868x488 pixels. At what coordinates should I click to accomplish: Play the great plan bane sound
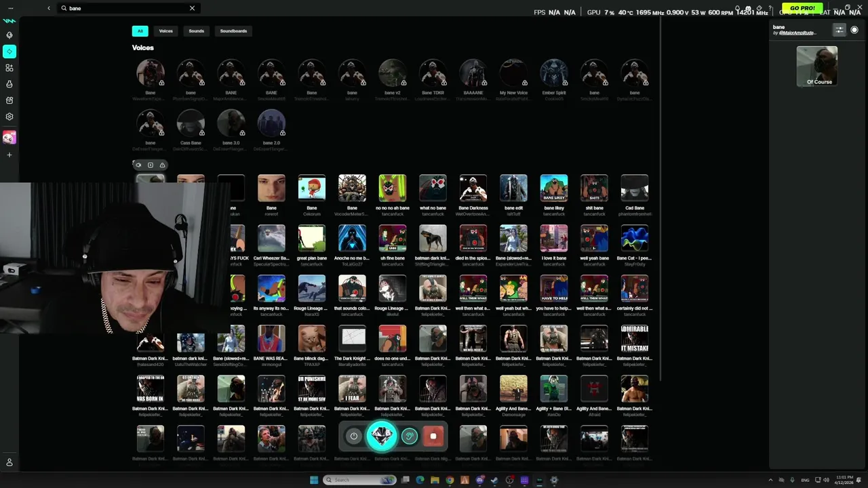[312, 239]
